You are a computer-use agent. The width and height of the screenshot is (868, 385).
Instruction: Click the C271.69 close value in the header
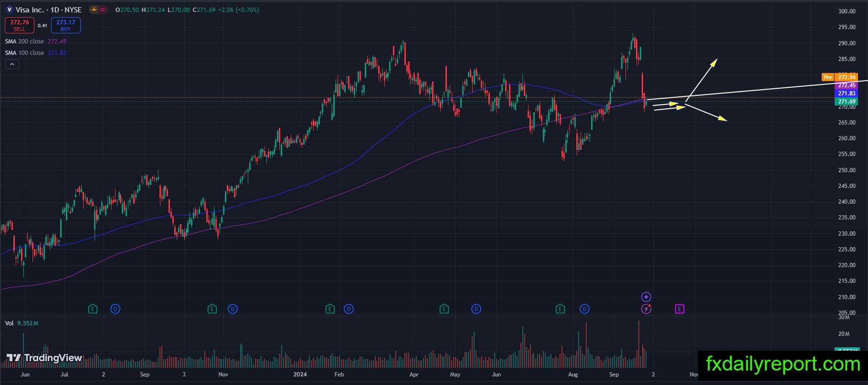(x=204, y=10)
